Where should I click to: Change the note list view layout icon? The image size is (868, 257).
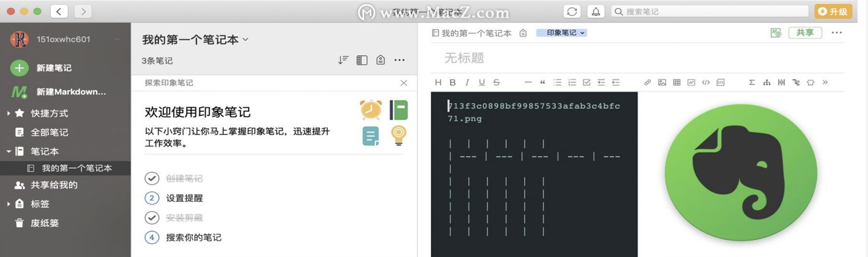pyautogui.click(x=362, y=60)
